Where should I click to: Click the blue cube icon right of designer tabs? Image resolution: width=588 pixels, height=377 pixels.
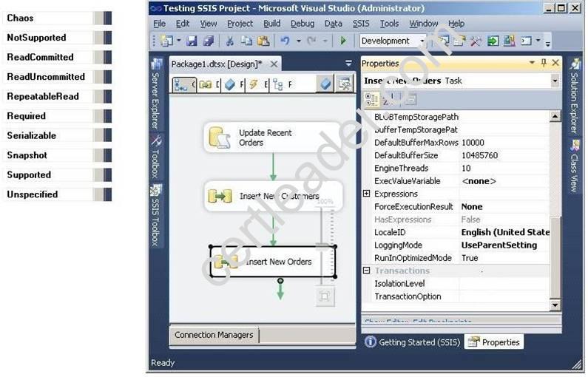[325, 84]
